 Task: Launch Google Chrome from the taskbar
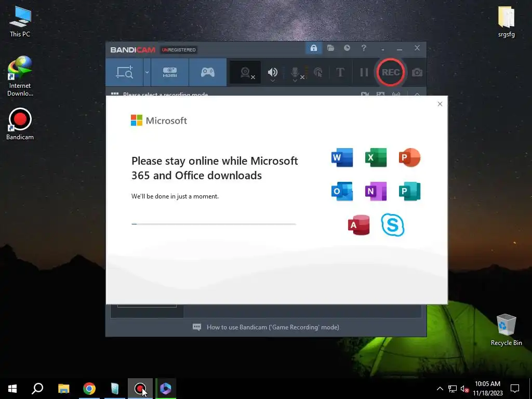89,389
